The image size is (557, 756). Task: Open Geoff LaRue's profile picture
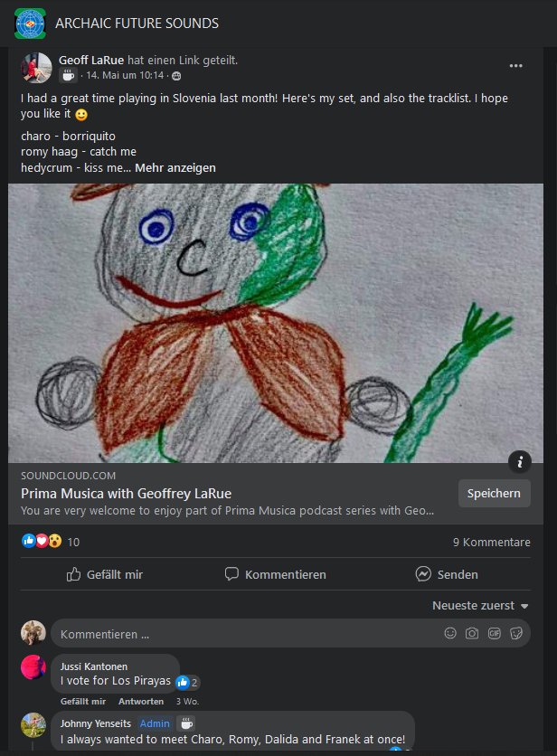35,68
